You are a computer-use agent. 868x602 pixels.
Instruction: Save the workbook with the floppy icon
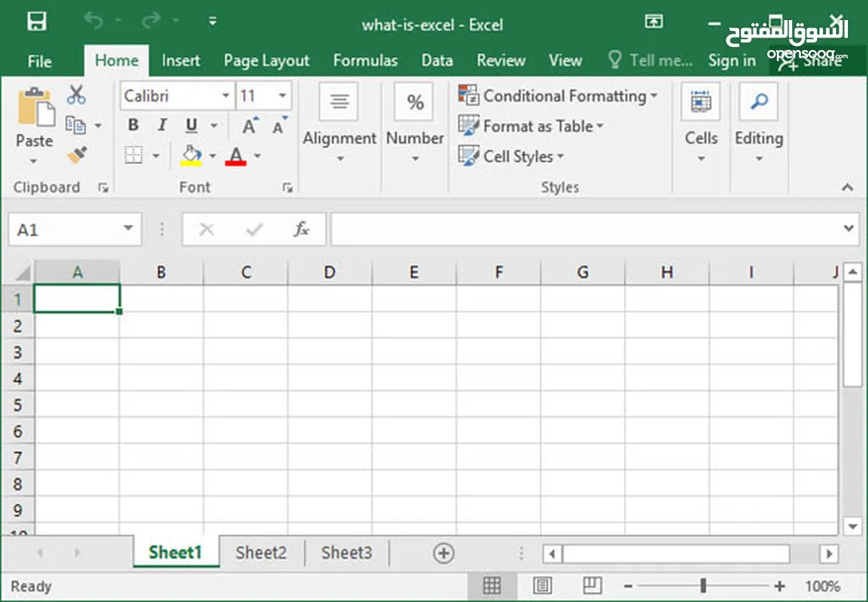coord(37,22)
